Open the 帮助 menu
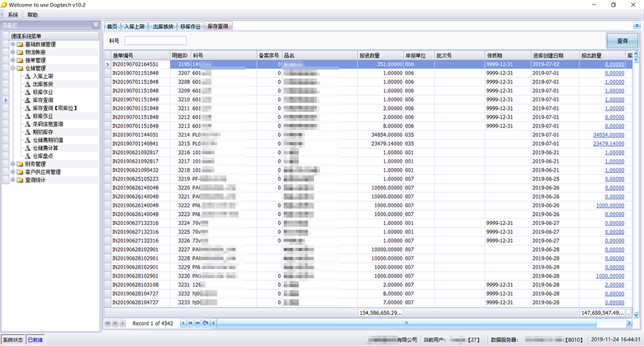This screenshot has width=644, height=346. (x=32, y=14)
